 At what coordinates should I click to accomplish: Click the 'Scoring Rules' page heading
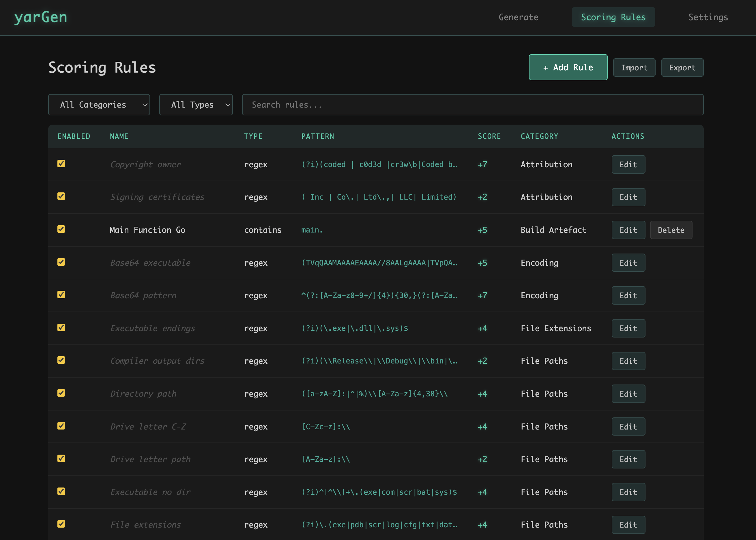(x=102, y=67)
